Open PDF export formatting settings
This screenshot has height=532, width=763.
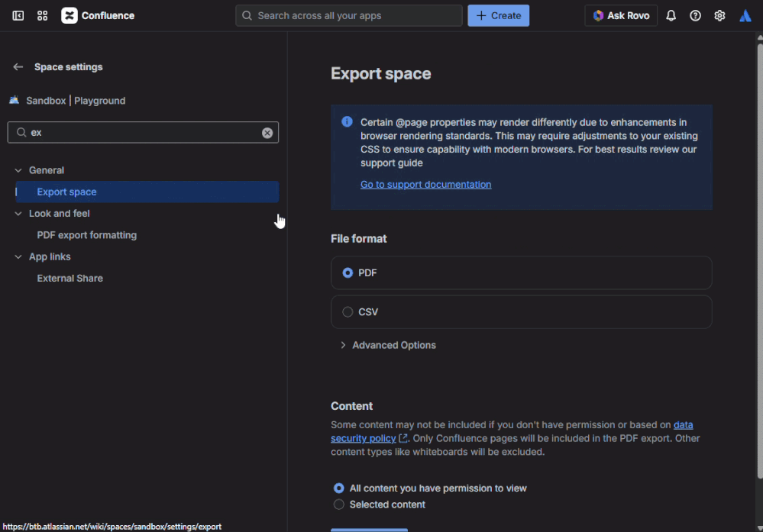click(86, 234)
